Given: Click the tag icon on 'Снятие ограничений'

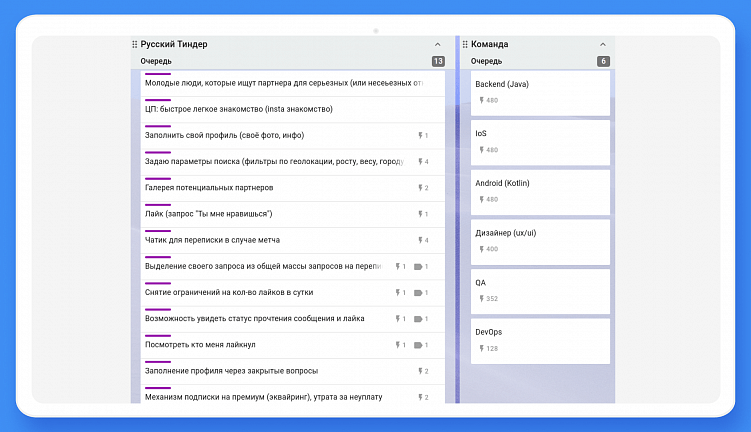Looking at the screenshot, I should pos(418,293).
